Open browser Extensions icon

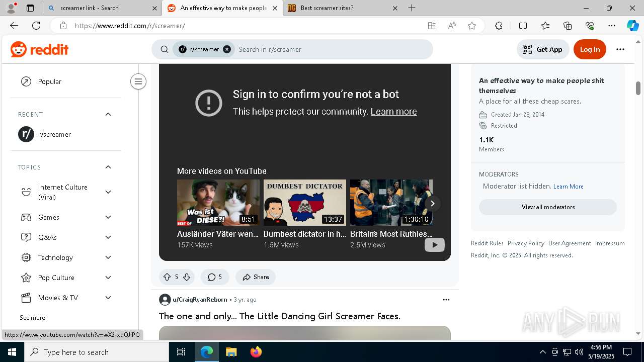(499, 26)
